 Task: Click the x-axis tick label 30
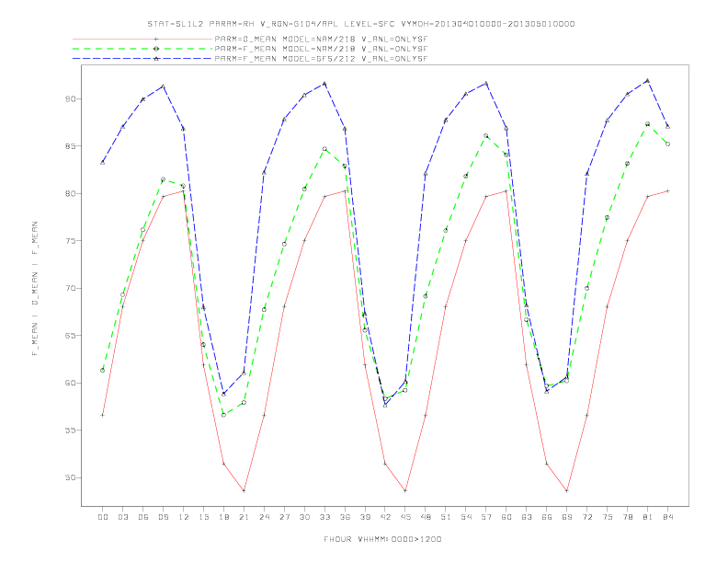point(304,517)
